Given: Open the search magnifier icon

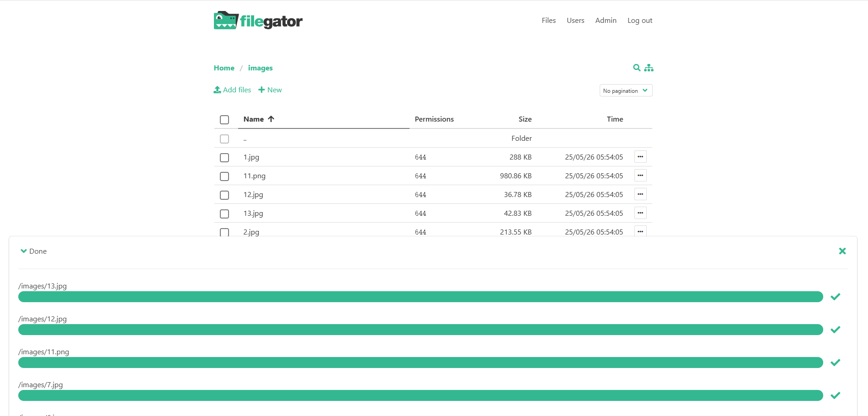Looking at the screenshot, I should (x=636, y=68).
